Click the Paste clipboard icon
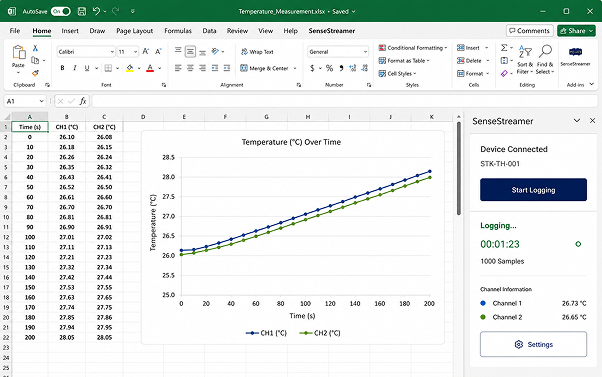The width and height of the screenshot is (602, 377). coord(18,52)
